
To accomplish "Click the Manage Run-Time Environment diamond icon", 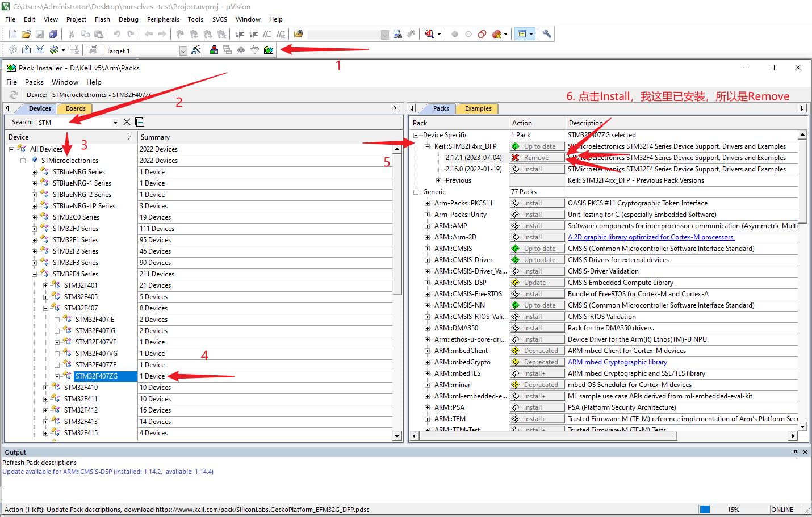I will tap(241, 50).
